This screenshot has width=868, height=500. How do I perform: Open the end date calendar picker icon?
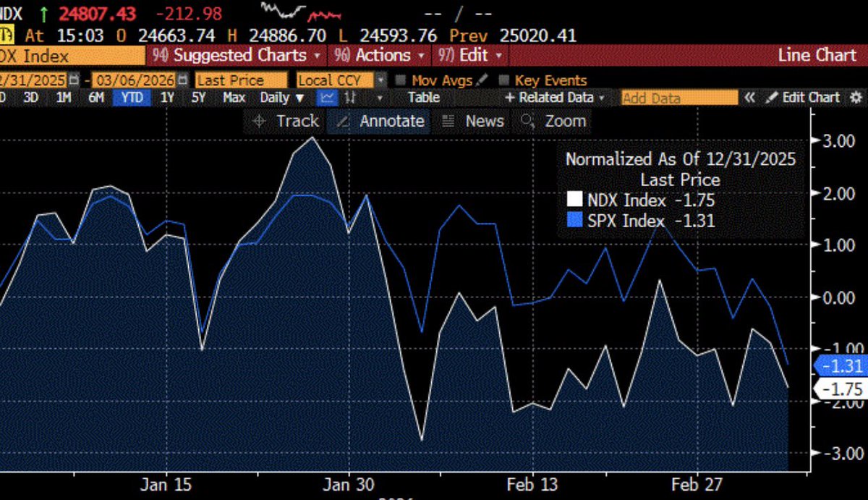182,80
